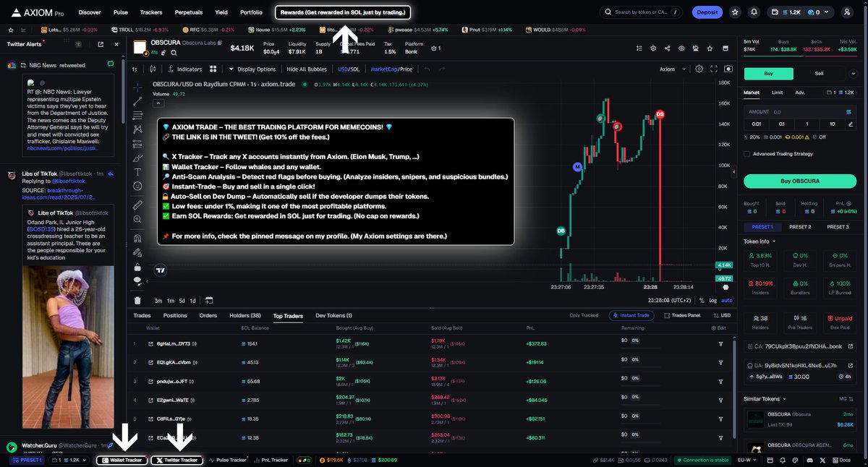The image size is (868, 467).
Task: Open the watchlist star icon beside Deposit
Action: tap(735, 12)
